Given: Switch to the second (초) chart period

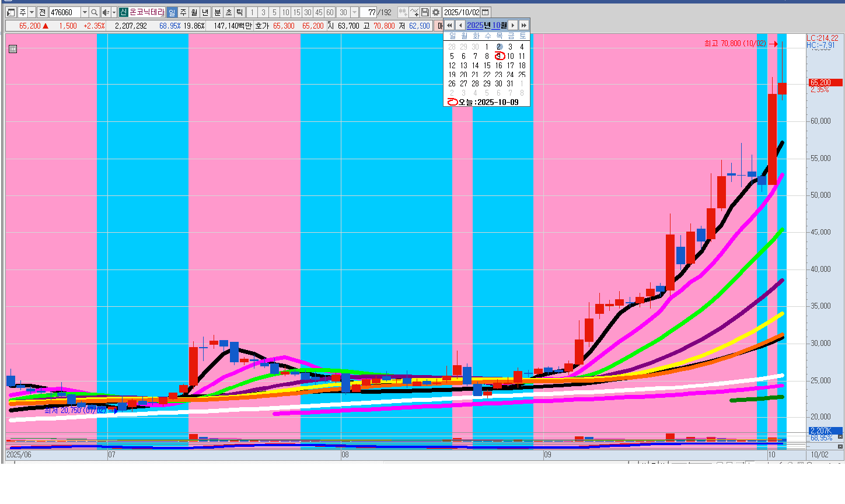Looking at the screenshot, I should (228, 12).
